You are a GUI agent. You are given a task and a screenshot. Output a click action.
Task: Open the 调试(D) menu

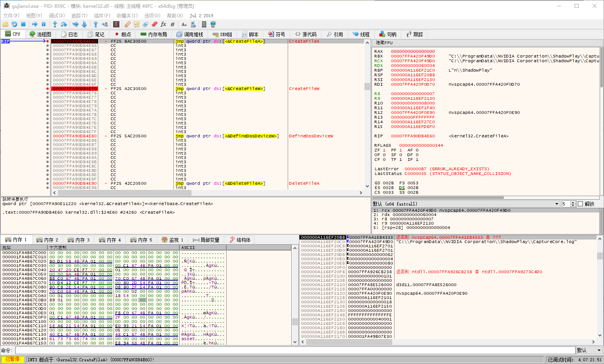tap(57, 16)
